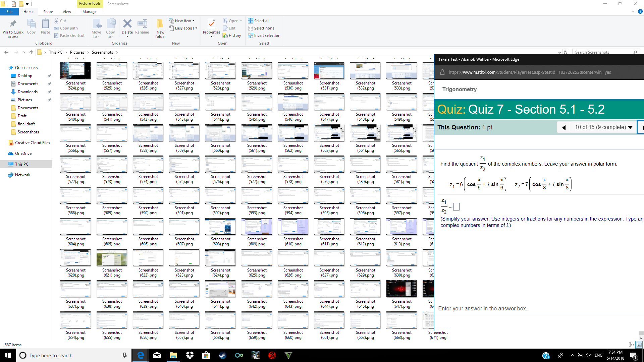The width and height of the screenshot is (644, 362).
Task: Click Paste shortcut command
Action: pyautogui.click(x=69, y=36)
